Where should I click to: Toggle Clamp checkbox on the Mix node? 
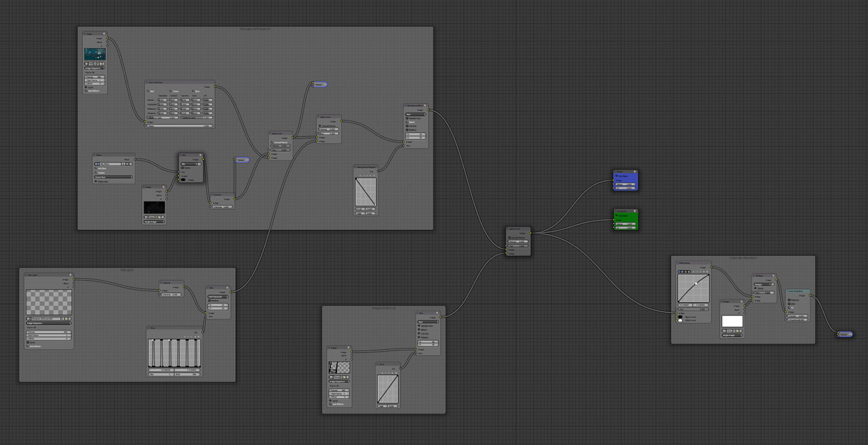(182, 168)
